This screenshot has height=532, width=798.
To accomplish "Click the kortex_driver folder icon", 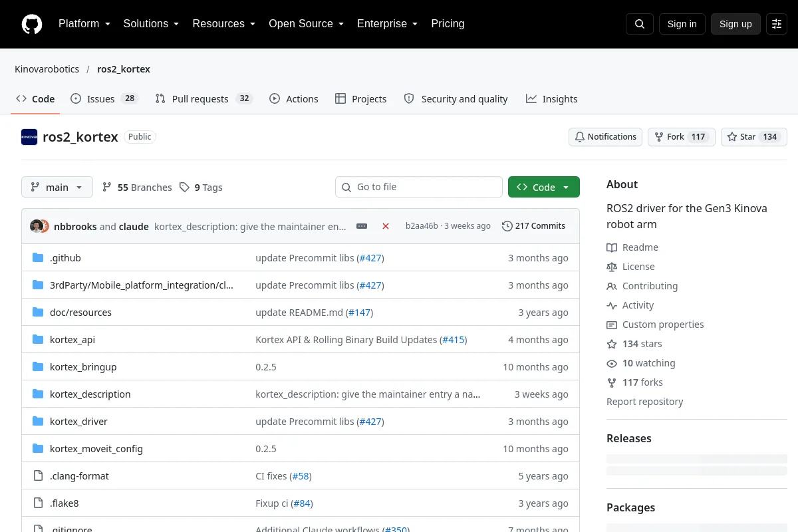I will click(x=38, y=422).
